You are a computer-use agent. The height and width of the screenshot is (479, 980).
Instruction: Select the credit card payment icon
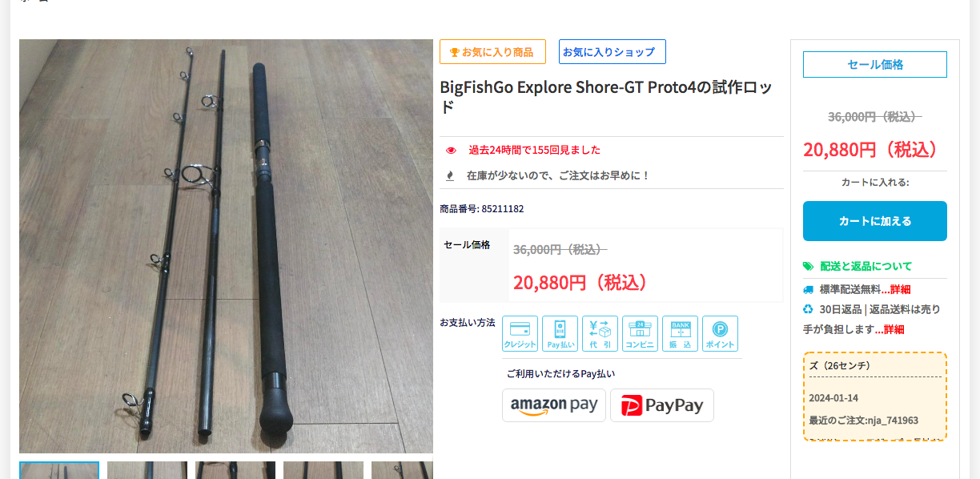point(520,333)
